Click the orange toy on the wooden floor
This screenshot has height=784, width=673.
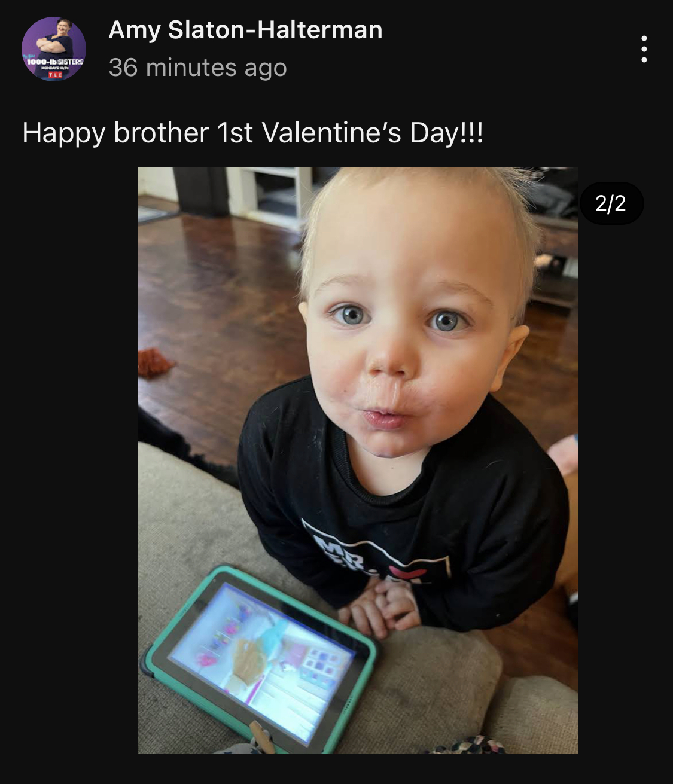155,362
